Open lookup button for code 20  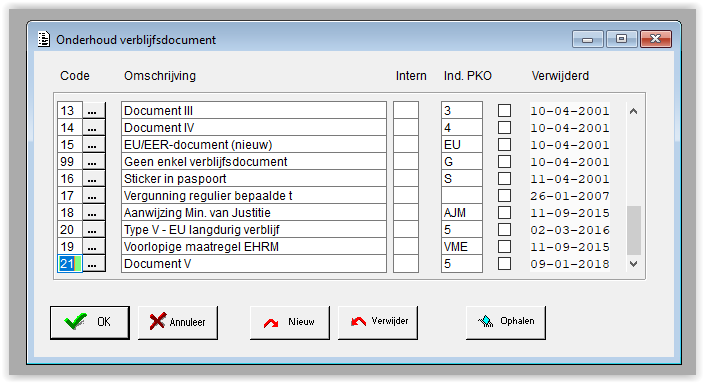[x=93, y=230]
